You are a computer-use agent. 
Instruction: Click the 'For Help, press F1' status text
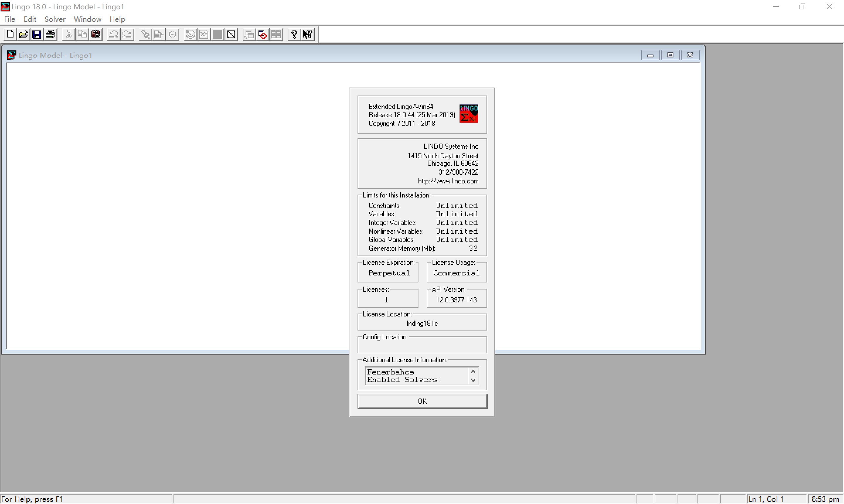pos(32,499)
